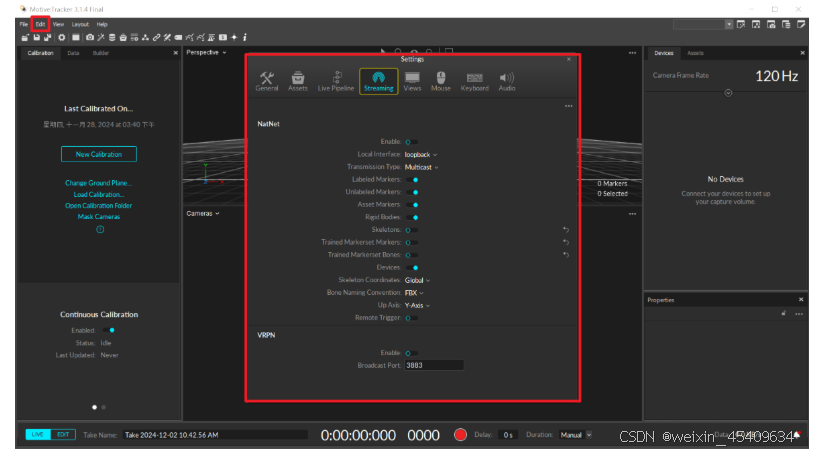The width and height of the screenshot is (816, 453).
Task: Click the camera layout icon in top-right toolbar
Action: click(771, 24)
